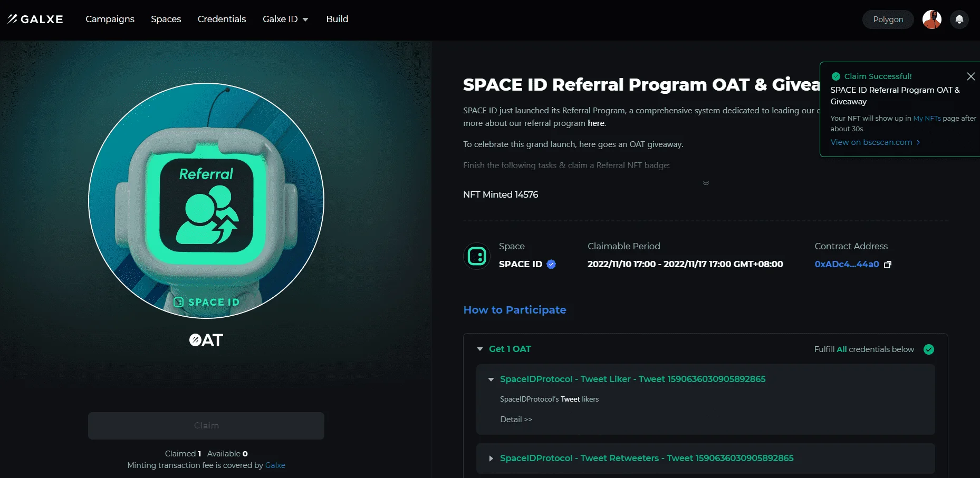Click the green check next to credentials
Screen dimensions: 980x478
pos(929,349)
